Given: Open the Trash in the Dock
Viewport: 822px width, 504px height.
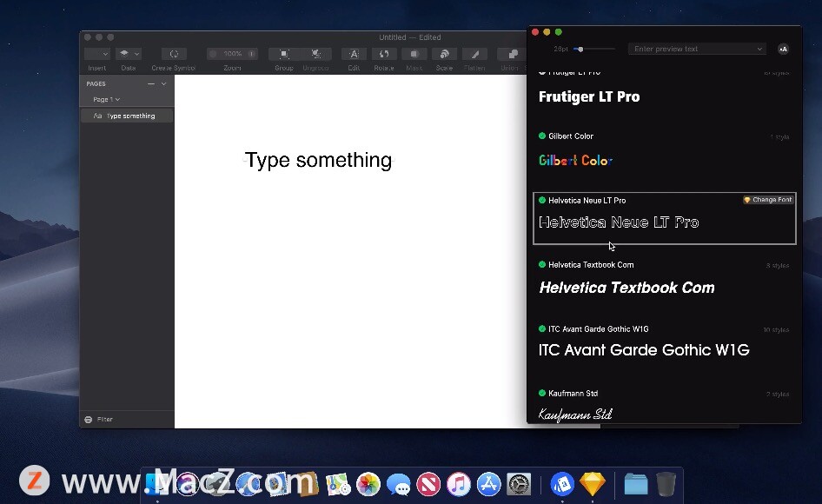Looking at the screenshot, I should (x=666, y=483).
